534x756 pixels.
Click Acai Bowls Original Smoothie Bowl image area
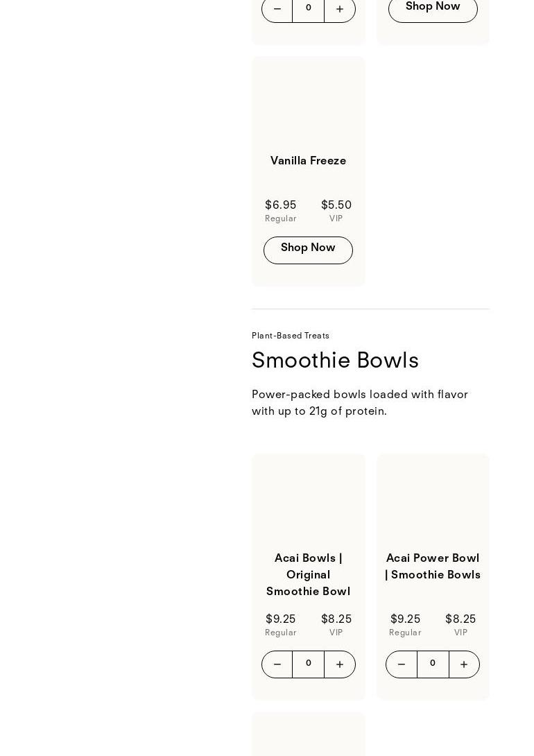308,501
